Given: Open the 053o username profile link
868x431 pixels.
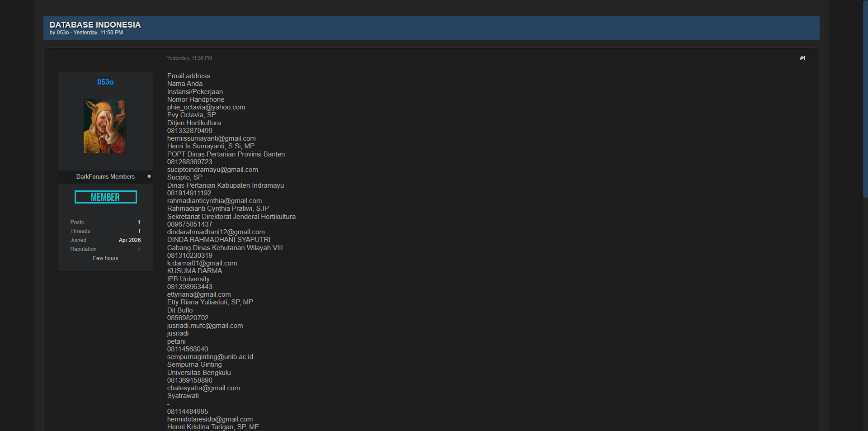Looking at the screenshot, I should (x=105, y=82).
